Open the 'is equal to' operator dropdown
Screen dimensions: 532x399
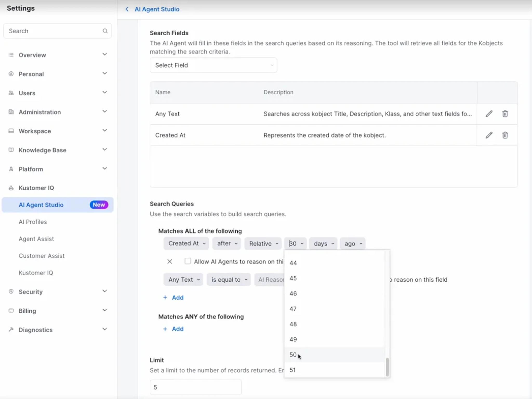(229, 280)
